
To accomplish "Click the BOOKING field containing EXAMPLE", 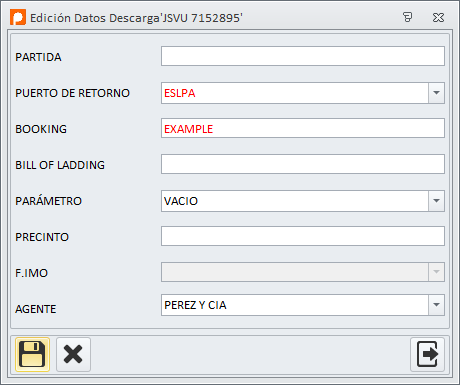I will pos(303,128).
